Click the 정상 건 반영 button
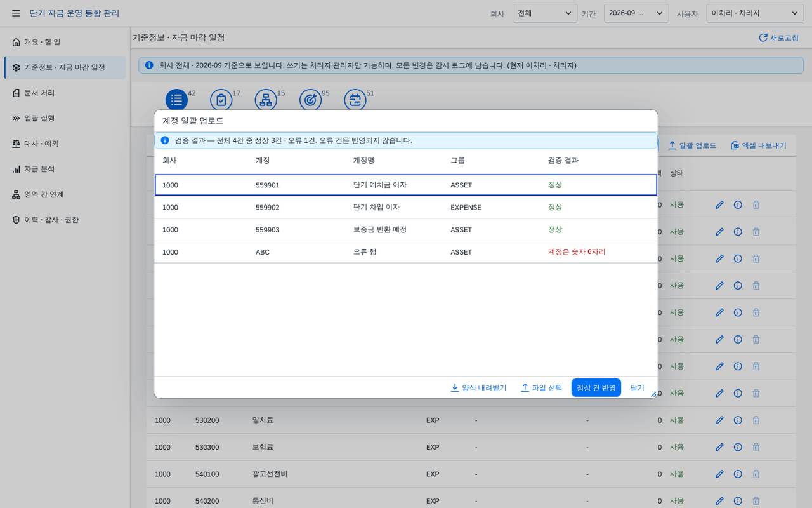The image size is (812, 508). pyautogui.click(x=596, y=387)
